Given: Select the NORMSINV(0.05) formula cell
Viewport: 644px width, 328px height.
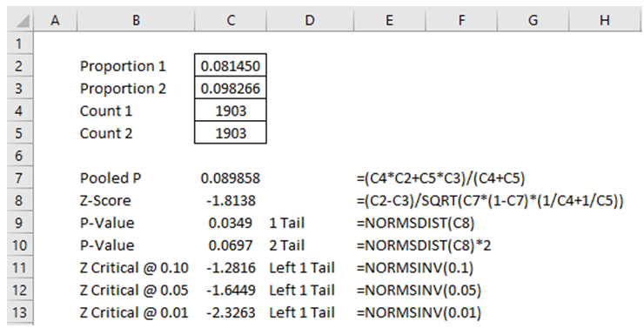Looking at the screenshot, I should 419,291.
